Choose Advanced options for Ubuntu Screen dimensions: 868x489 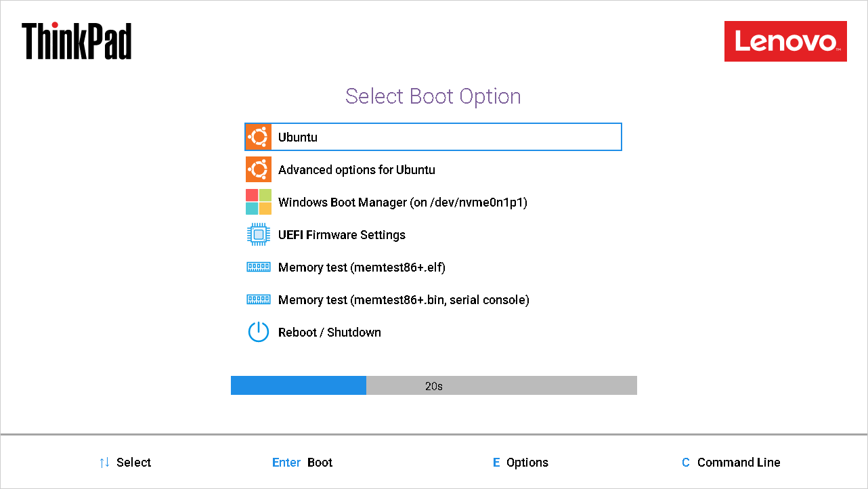click(x=433, y=169)
